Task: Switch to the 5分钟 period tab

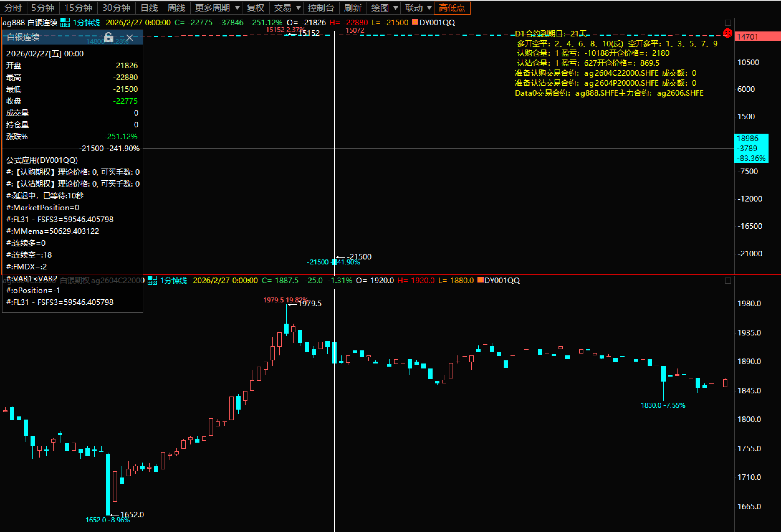Action: tap(43, 8)
